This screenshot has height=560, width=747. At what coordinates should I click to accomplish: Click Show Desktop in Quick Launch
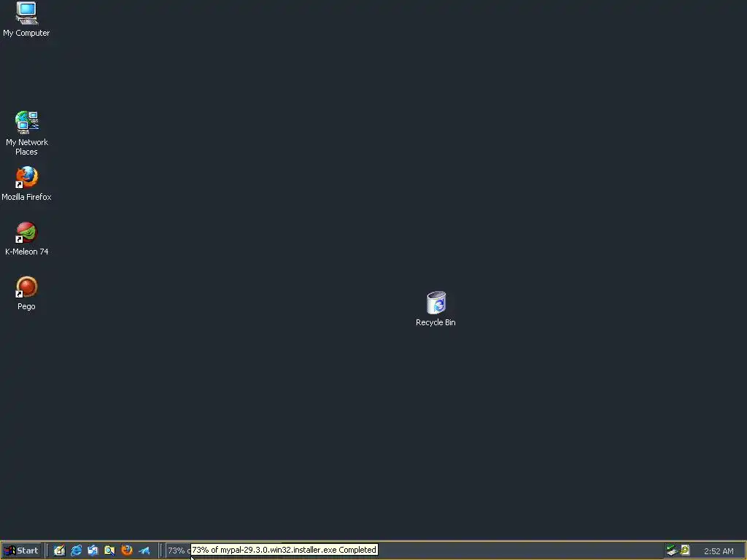tap(59, 551)
